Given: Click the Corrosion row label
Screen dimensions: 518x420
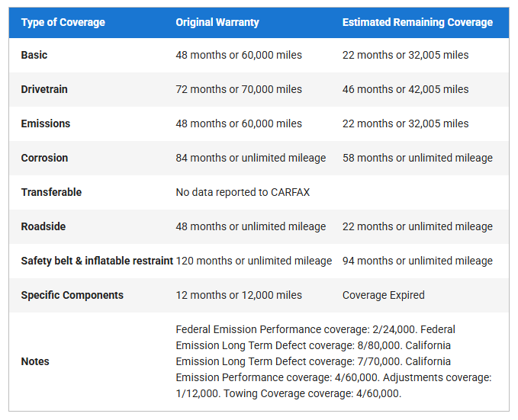Looking at the screenshot, I should point(44,158).
